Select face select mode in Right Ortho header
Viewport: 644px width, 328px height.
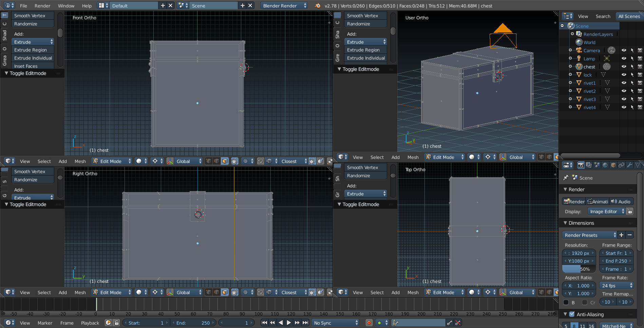tap(225, 292)
